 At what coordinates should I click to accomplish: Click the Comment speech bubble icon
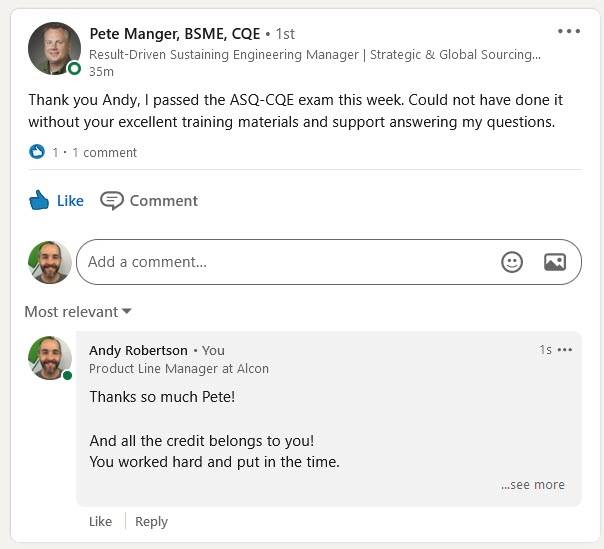click(112, 200)
